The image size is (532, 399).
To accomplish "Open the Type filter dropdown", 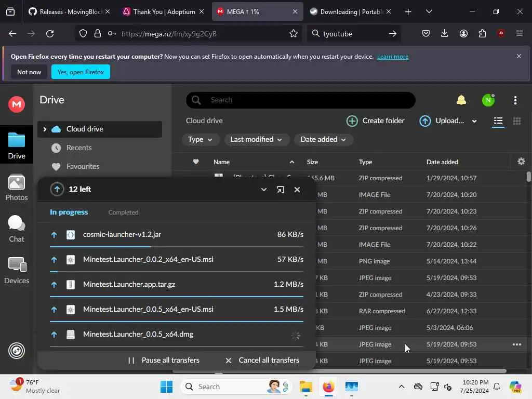I will (x=200, y=139).
